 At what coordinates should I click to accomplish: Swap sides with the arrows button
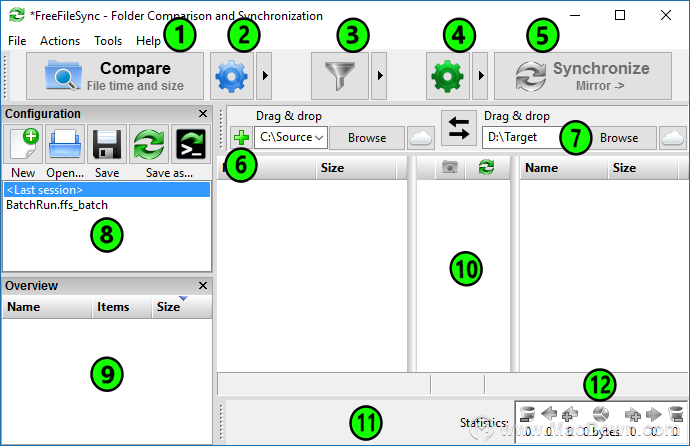click(459, 128)
